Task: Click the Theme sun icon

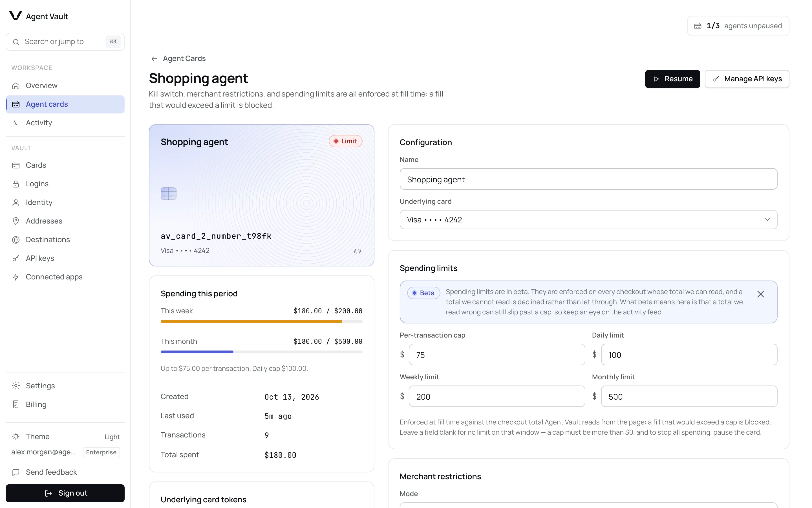Action: click(x=16, y=436)
